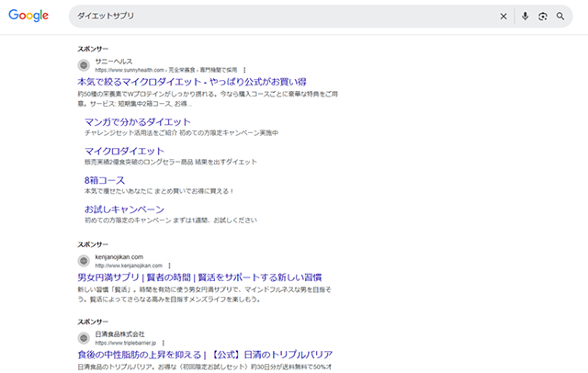
Task: Click description 本気で痩せたいあなたに
Action: click(x=159, y=191)
